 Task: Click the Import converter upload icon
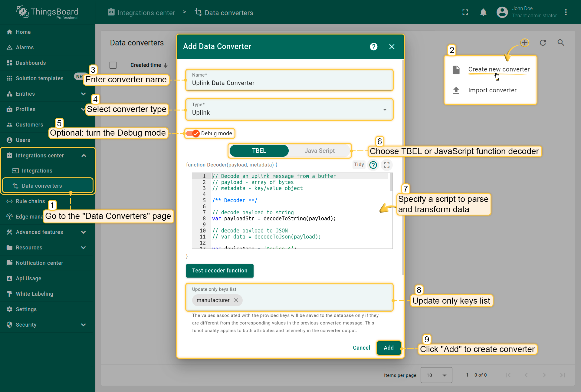456,90
